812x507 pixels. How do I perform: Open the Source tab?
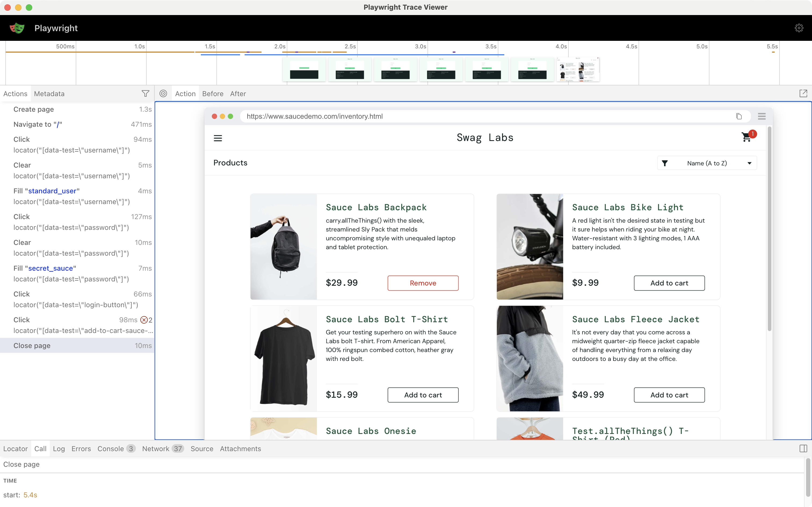click(202, 449)
